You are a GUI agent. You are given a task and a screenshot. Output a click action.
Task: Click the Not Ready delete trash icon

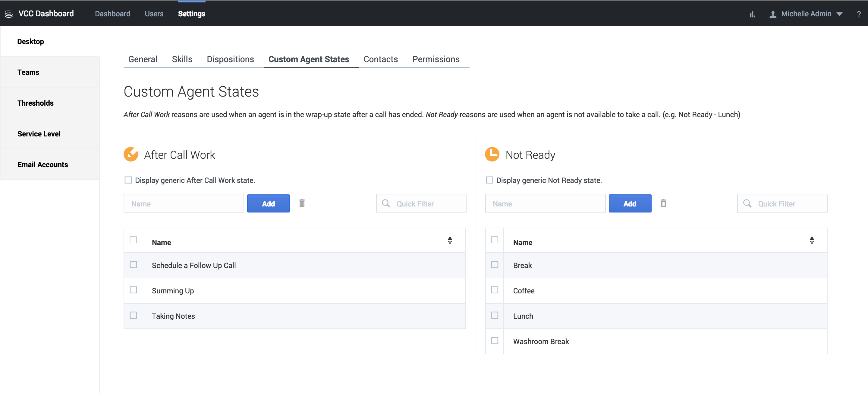pyautogui.click(x=663, y=203)
